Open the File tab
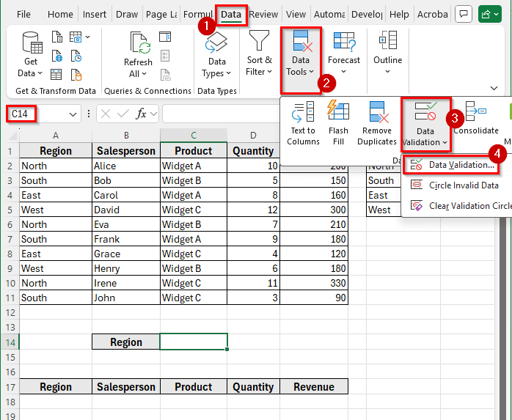Screen dimensions: 512x420 pos(23,15)
